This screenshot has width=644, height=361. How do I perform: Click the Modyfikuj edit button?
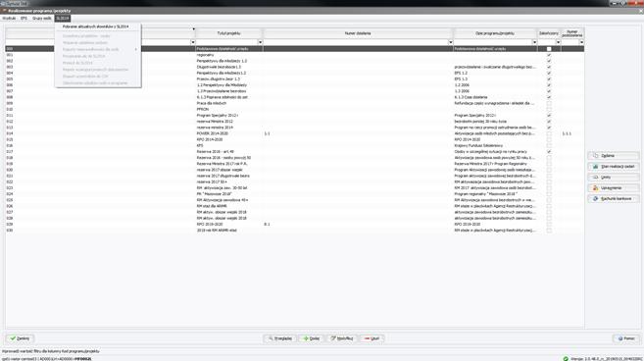pos(342,338)
